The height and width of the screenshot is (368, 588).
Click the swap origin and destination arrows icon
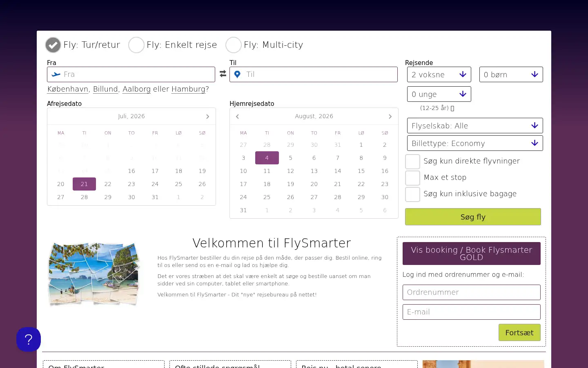[x=223, y=74]
